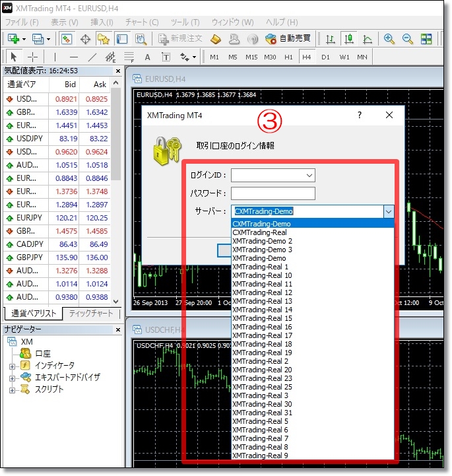Screen dimensions: 452x476
Task: Select the crosshair tool
Action: [x=32, y=57]
